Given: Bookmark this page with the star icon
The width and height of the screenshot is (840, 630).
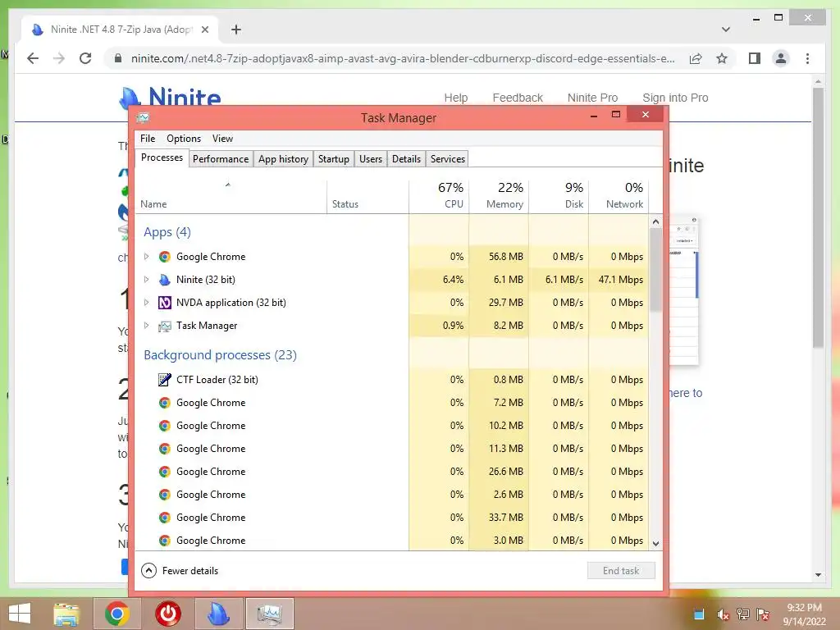Looking at the screenshot, I should click(x=722, y=58).
